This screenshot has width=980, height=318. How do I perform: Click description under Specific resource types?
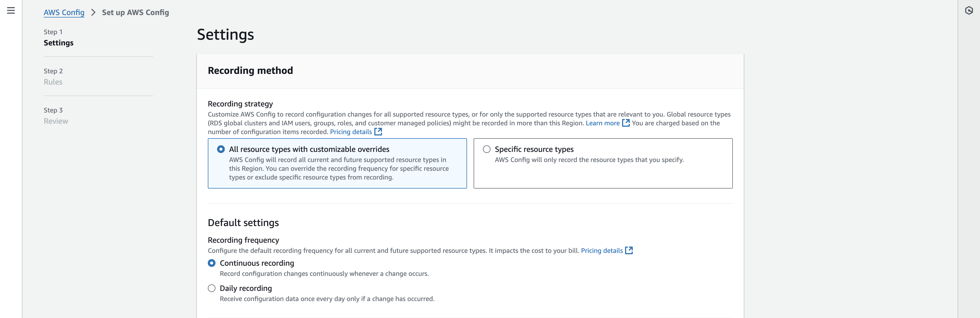pos(589,160)
